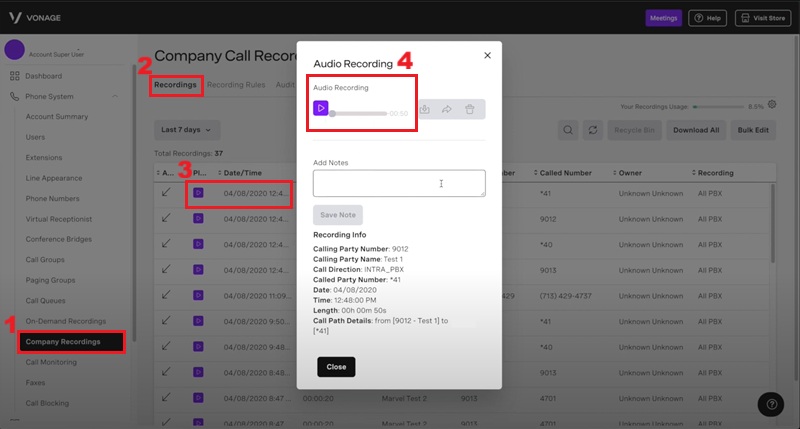Click the search magnifier icon
This screenshot has height=429, width=800.
coord(568,130)
